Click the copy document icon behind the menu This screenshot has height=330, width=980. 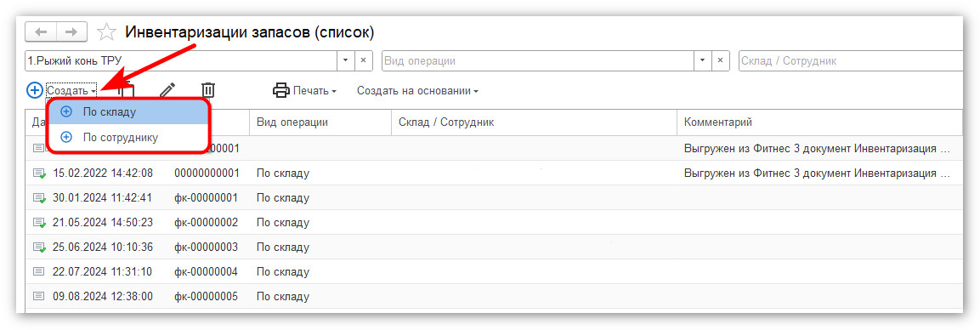127,89
